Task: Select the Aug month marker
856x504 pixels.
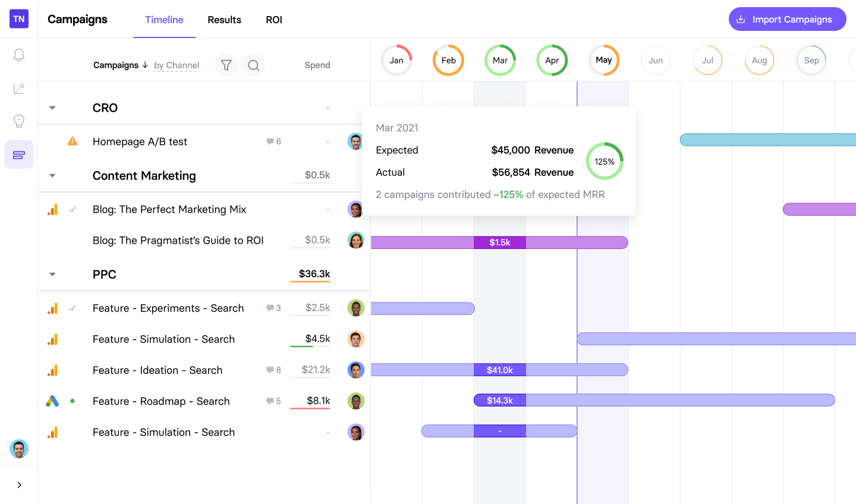Action: pyautogui.click(x=759, y=60)
